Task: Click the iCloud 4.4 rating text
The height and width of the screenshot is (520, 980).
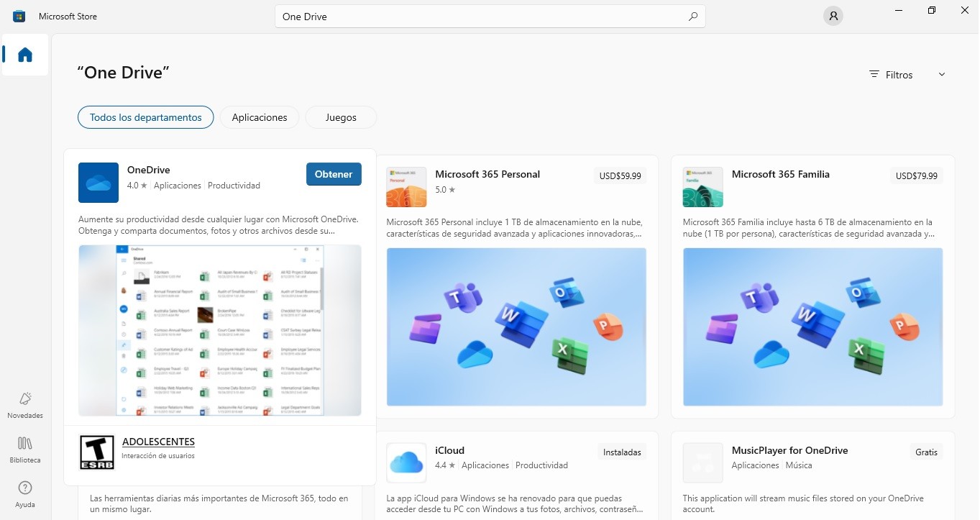Action: (445, 465)
